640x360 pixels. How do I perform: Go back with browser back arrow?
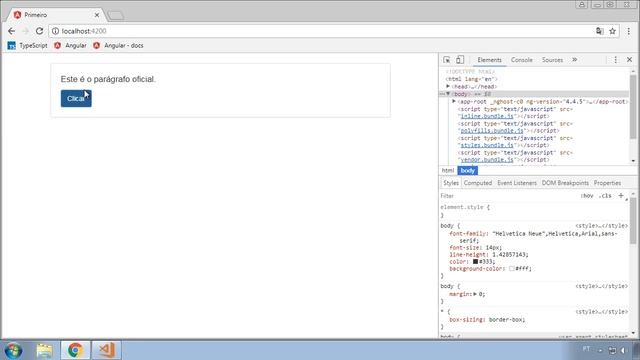11,31
